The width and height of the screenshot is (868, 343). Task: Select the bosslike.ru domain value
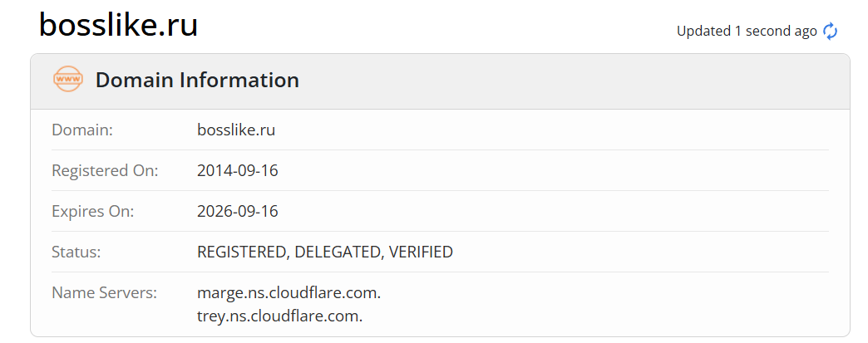click(x=236, y=130)
